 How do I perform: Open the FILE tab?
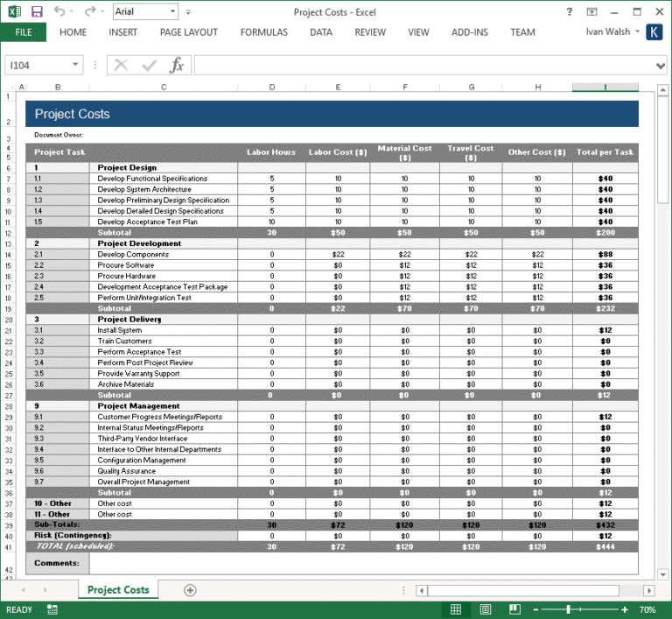[x=24, y=32]
